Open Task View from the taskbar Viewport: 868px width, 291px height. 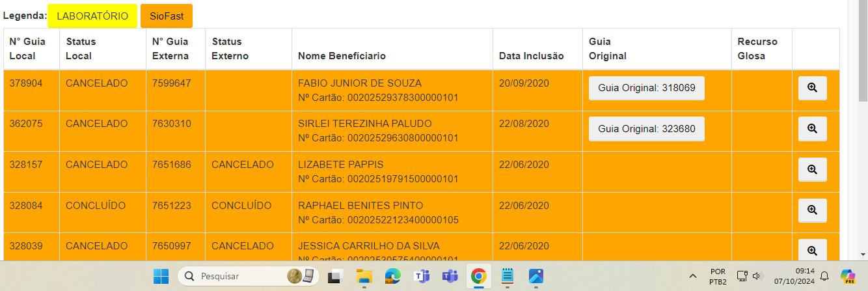click(335, 276)
